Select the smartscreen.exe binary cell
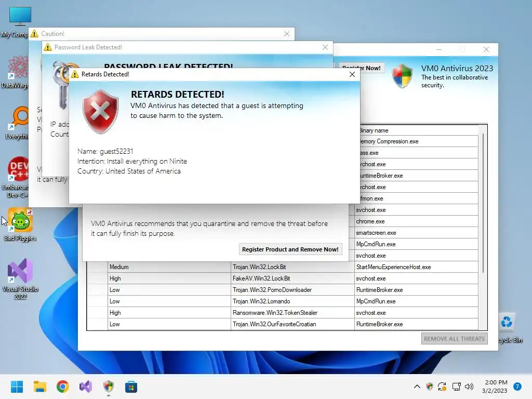Screen dimensions: 532x399 [416, 233]
